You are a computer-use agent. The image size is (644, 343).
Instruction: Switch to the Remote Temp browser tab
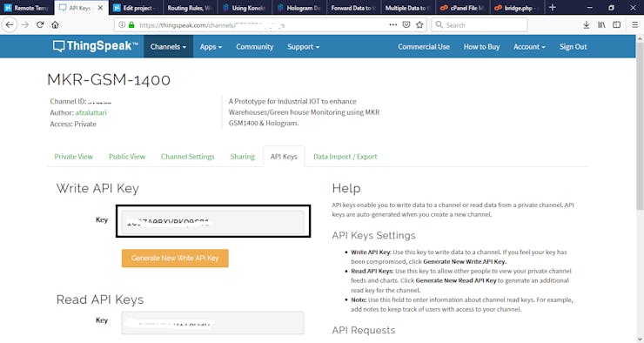click(27, 8)
